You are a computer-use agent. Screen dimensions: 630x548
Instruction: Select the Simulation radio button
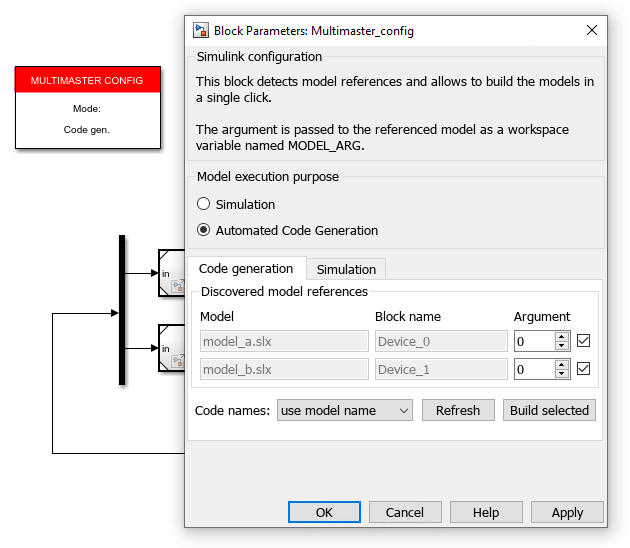pos(203,204)
